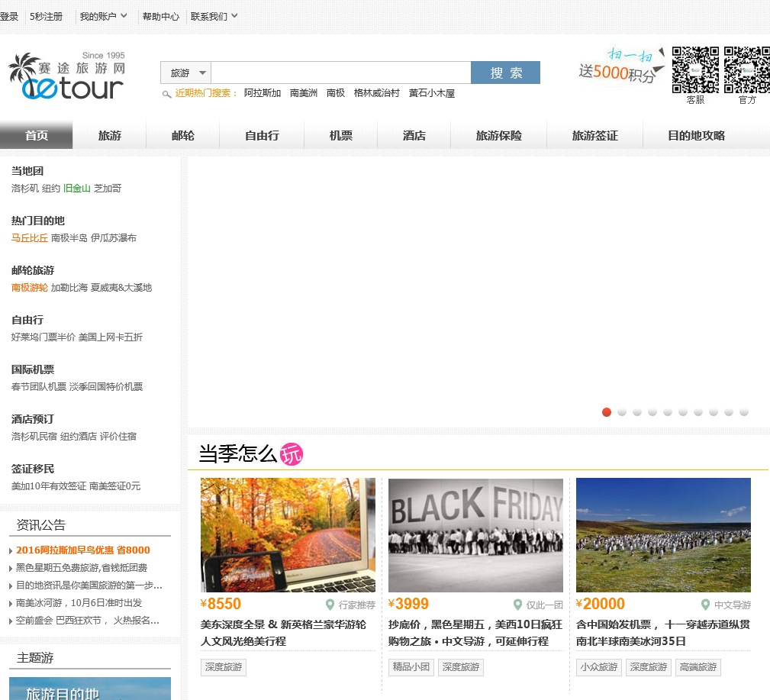Open the 邮轮 navigation tab

182,136
